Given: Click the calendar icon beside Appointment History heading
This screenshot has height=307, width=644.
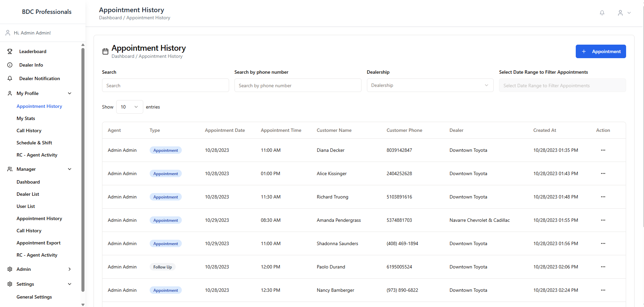Looking at the screenshot, I should (105, 51).
